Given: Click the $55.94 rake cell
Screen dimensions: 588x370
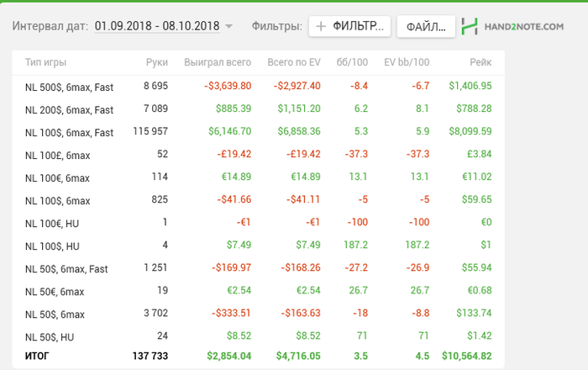Looking at the screenshot, I should (476, 267).
